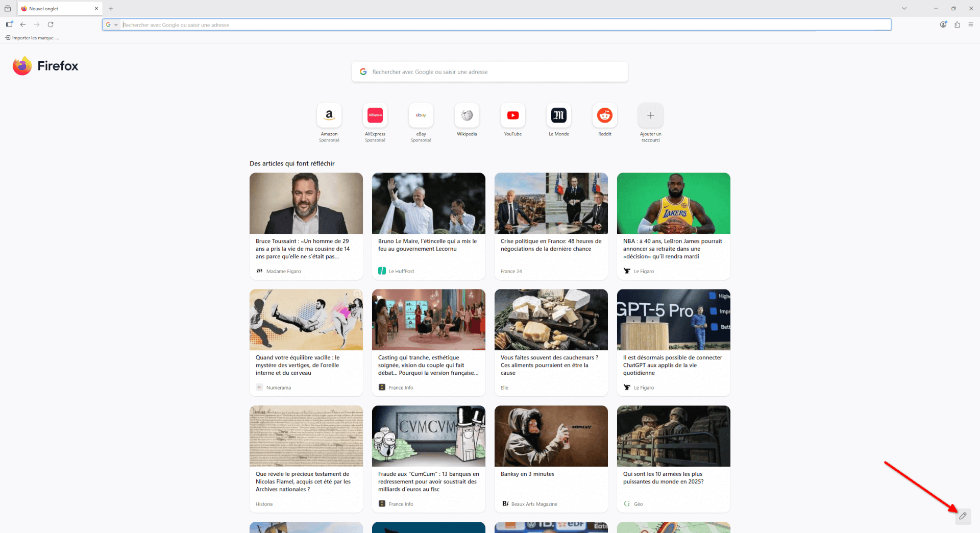The image size is (980, 533).
Task: Click the sidebar icon left of the back arrow
Action: 9,25
